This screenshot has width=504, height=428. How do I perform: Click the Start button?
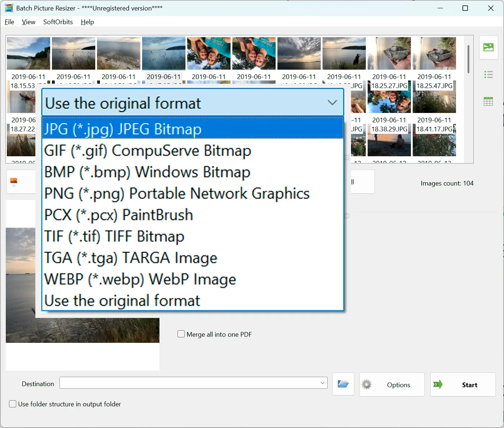463,385
